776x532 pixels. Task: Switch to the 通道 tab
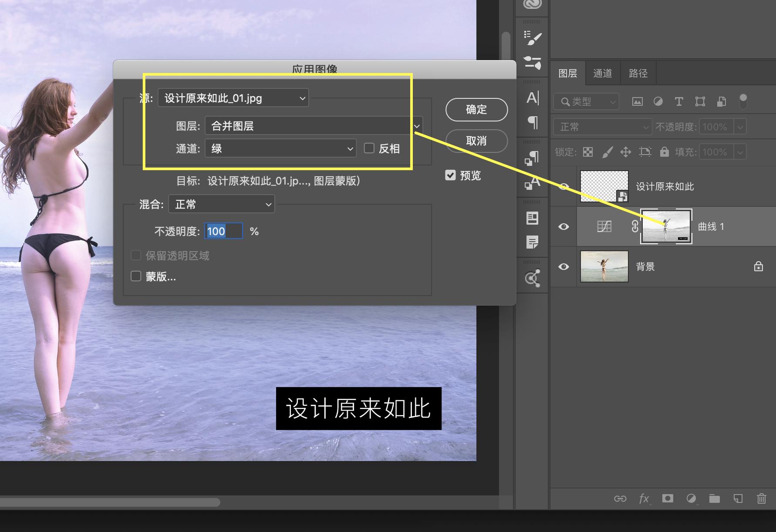point(603,73)
